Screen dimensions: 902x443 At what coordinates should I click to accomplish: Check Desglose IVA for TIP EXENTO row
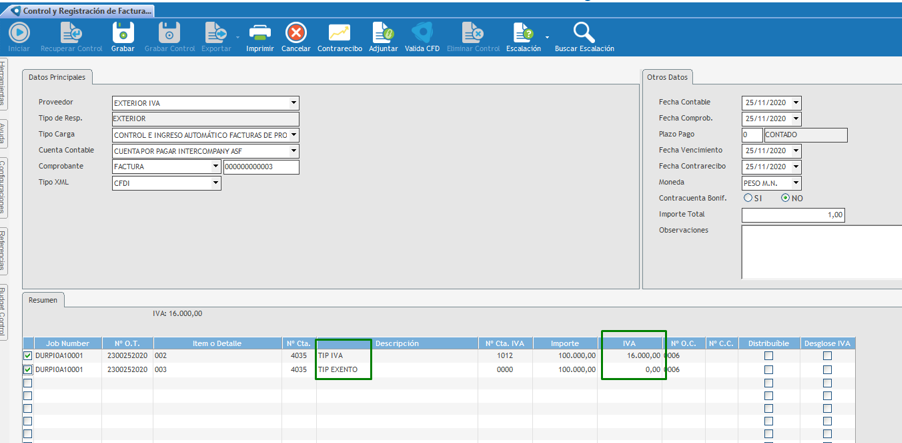click(x=827, y=370)
